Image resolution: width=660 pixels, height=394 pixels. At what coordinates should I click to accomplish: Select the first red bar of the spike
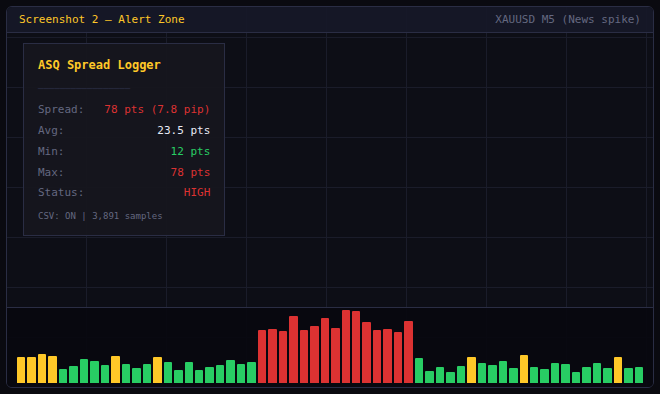262,357
